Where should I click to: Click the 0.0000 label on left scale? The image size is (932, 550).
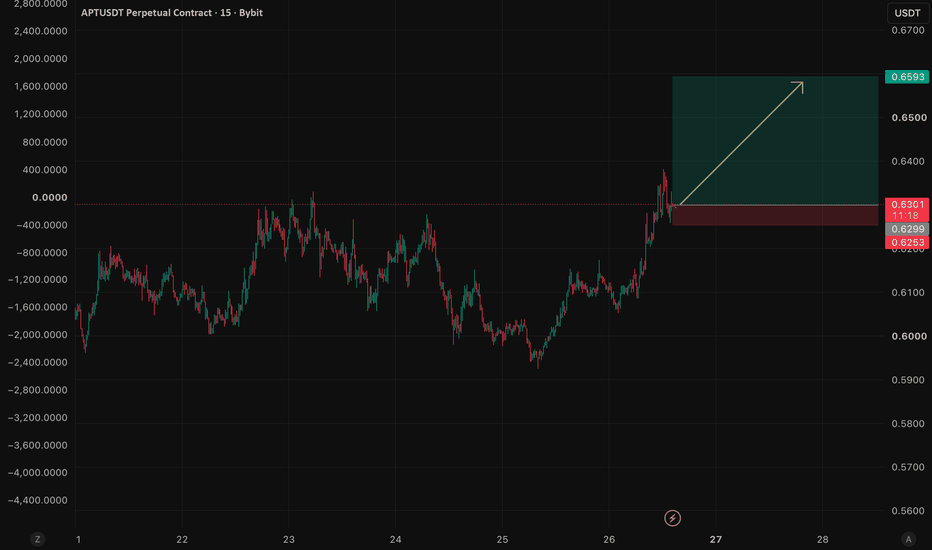[x=49, y=197]
